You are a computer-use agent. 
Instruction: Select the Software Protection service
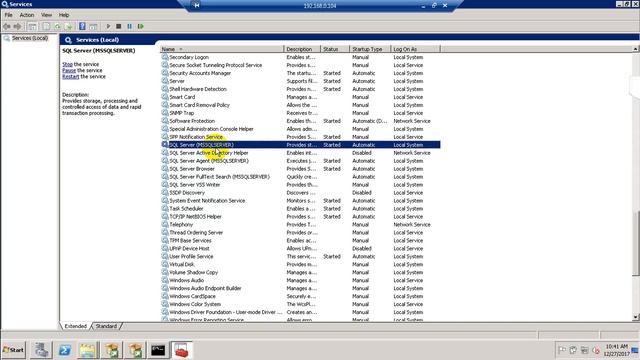click(192, 121)
